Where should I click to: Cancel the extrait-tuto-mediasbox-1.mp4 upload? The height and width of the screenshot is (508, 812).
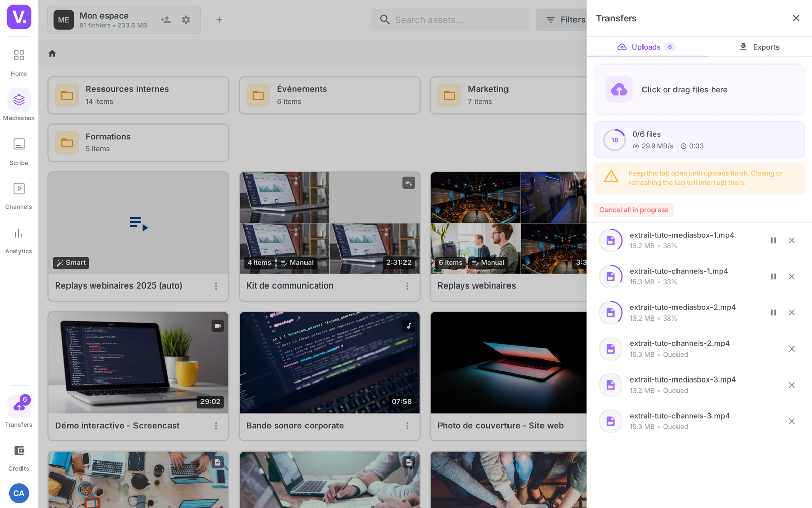(x=792, y=241)
